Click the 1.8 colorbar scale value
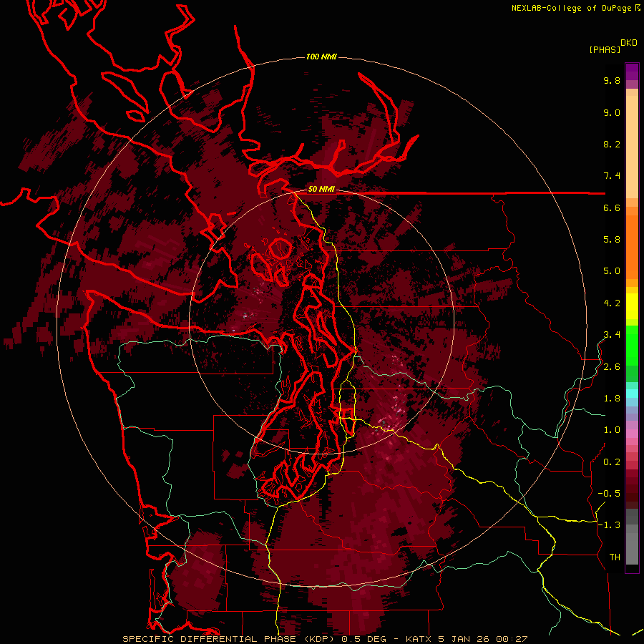This screenshot has width=644, height=644. [x=612, y=399]
